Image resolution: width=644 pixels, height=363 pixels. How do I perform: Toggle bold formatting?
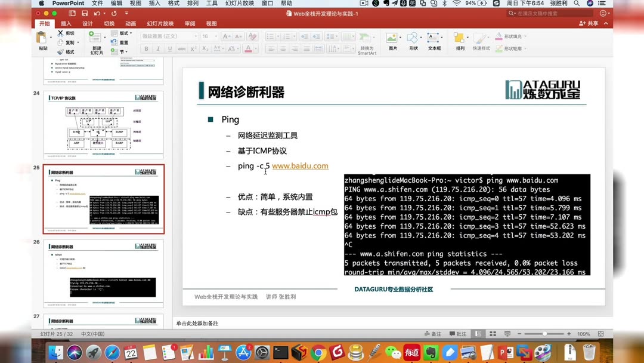coord(145,49)
